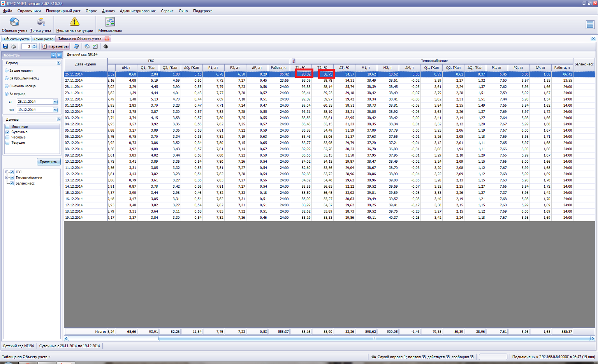The width and height of the screenshot is (598, 364).
Task: Open the Сервис menu
Action: [167, 11]
